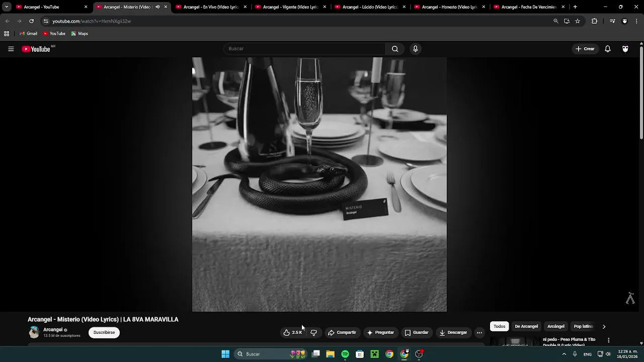Open Chrome's three-dot menu

click(x=636, y=21)
